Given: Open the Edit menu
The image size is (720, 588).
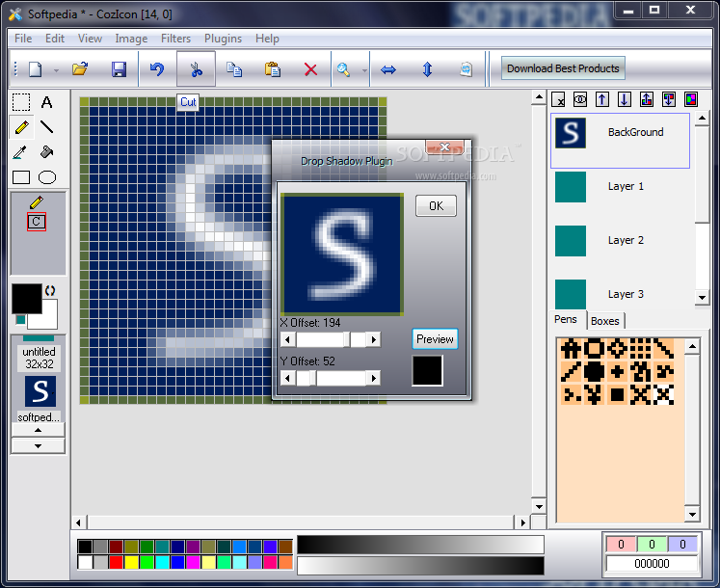Looking at the screenshot, I should tap(55, 39).
